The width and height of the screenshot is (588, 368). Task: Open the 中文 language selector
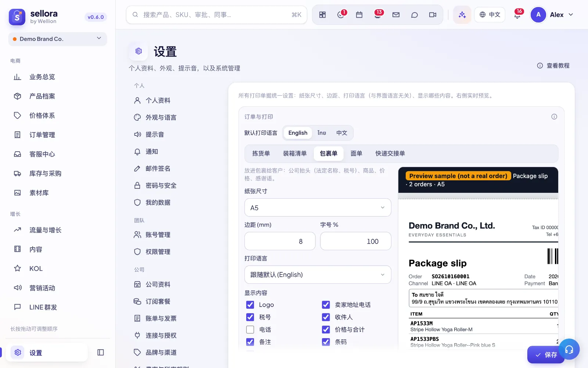coord(490,15)
